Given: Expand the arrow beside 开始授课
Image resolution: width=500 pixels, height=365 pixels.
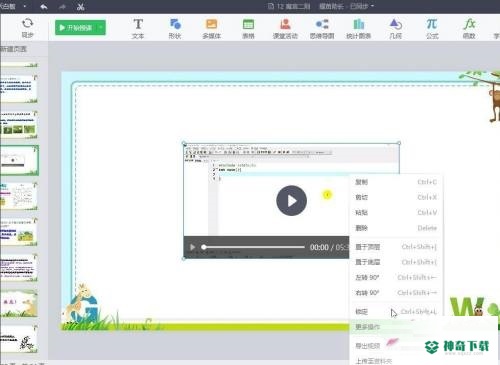Looking at the screenshot, I should tap(101, 28).
